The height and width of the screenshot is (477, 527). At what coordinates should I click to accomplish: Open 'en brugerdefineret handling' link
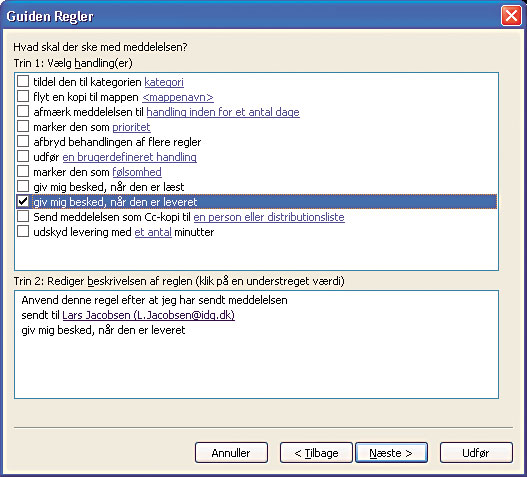click(x=129, y=157)
